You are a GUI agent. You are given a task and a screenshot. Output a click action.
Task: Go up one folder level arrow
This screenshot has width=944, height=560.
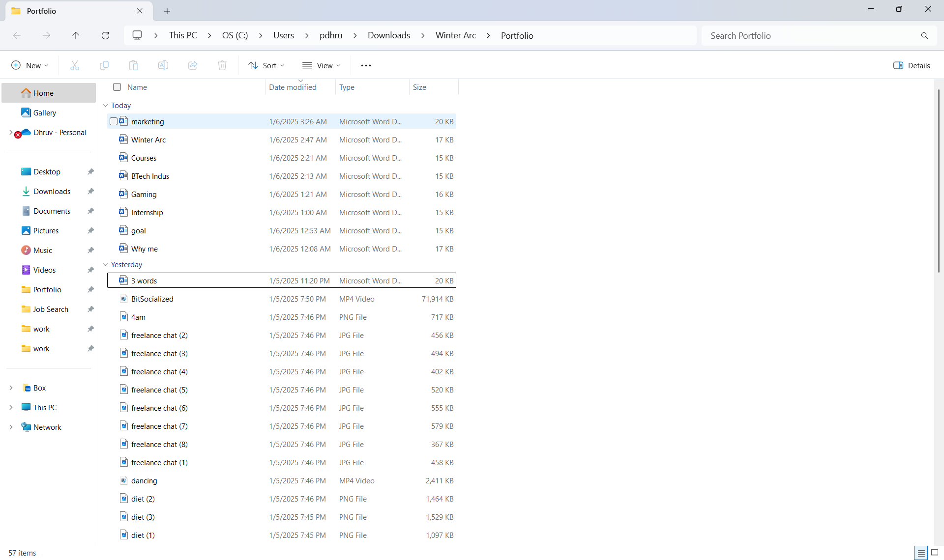coord(76,35)
